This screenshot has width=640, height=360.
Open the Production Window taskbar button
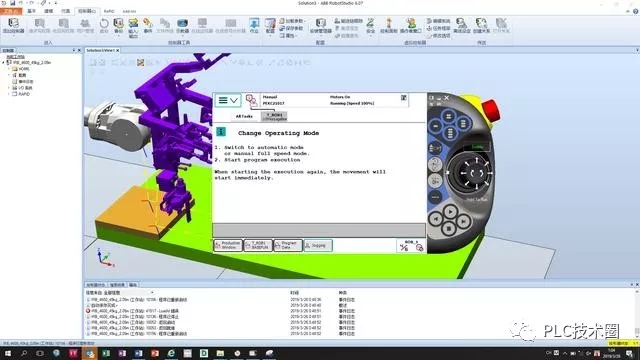pos(228,245)
